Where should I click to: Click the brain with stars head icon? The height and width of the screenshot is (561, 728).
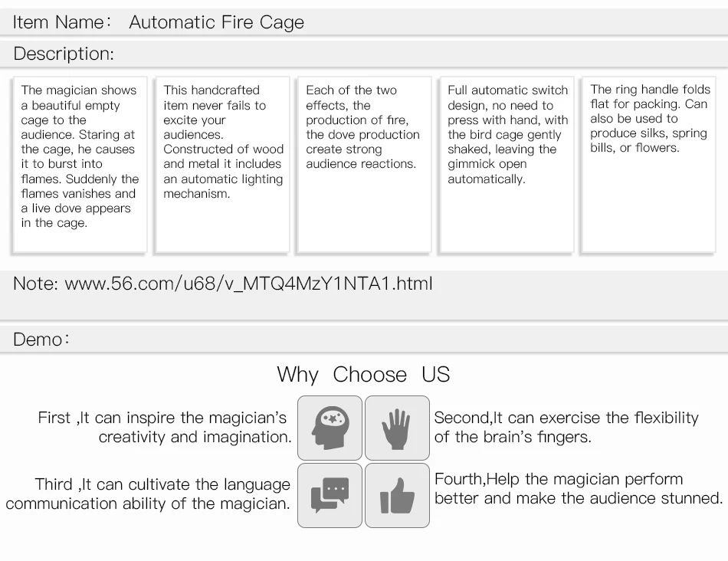[x=330, y=428]
